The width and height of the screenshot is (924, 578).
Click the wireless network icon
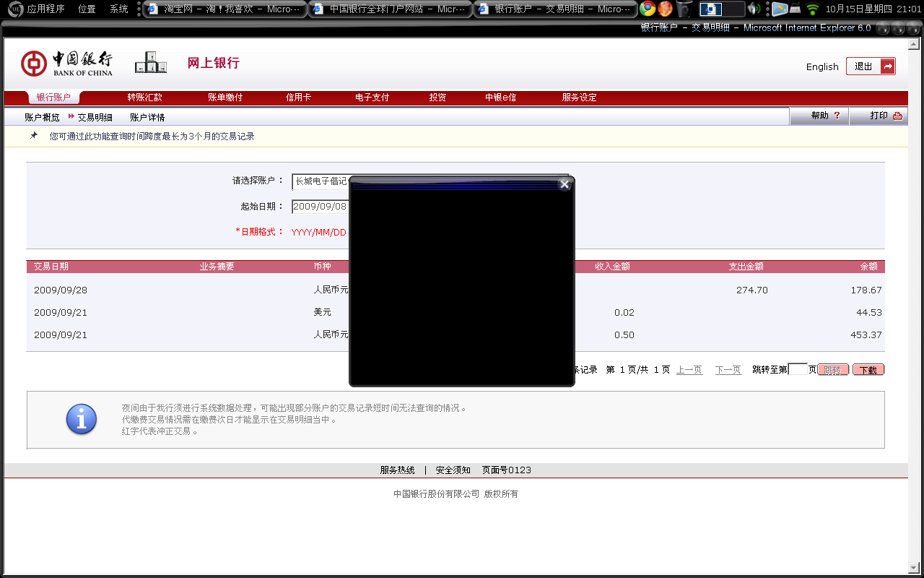pos(813,9)
